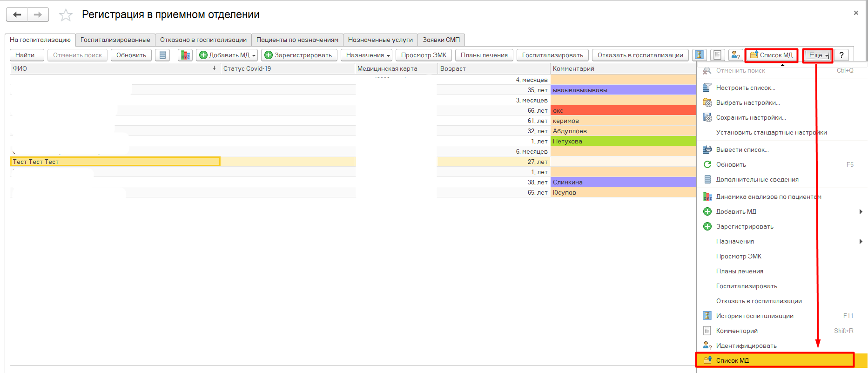The width and height of the screenshot is (868, 373).
Task: Click the green Петухова comment cell
Action: (623, 141)
